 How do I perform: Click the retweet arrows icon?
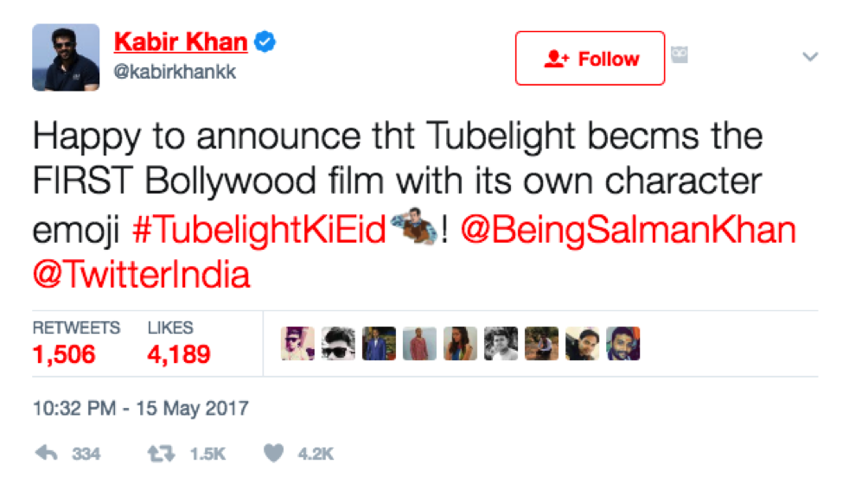[161, 454]
